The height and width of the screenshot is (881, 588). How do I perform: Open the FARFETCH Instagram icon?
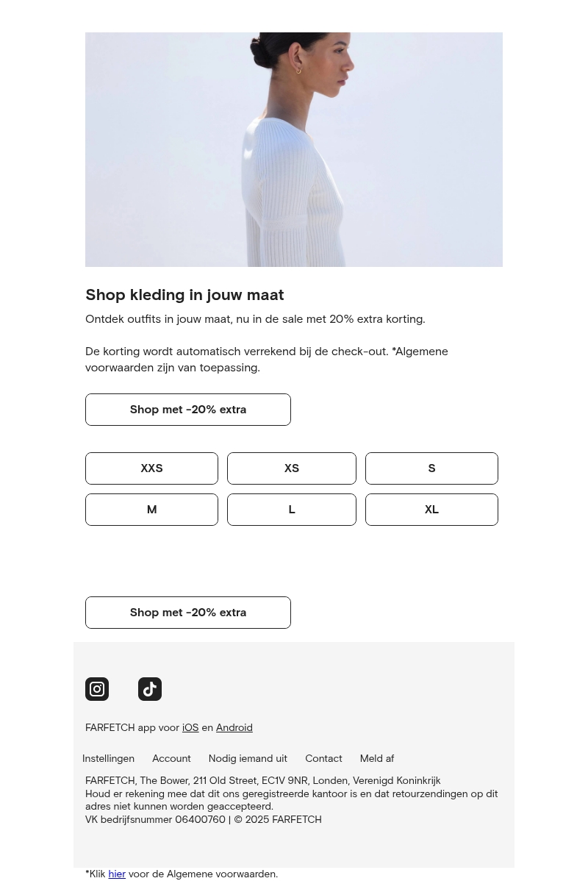click(x=97, y=689)
